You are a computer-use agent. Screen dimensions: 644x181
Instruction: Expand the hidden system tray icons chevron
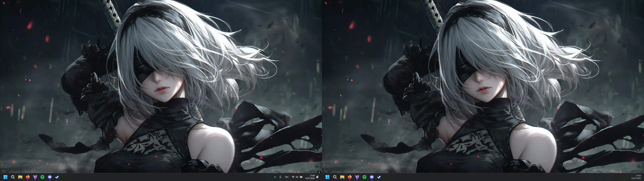275,177
